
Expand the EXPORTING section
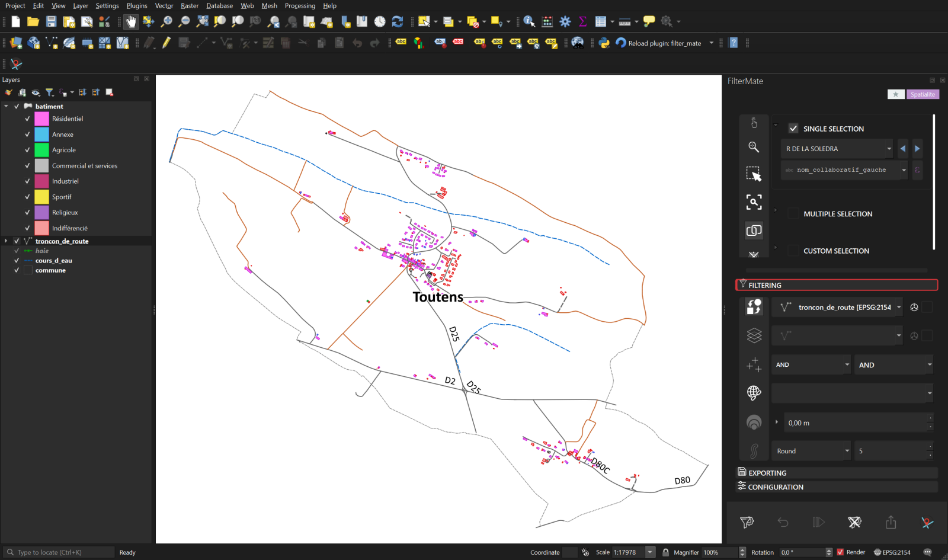[837, 473]
